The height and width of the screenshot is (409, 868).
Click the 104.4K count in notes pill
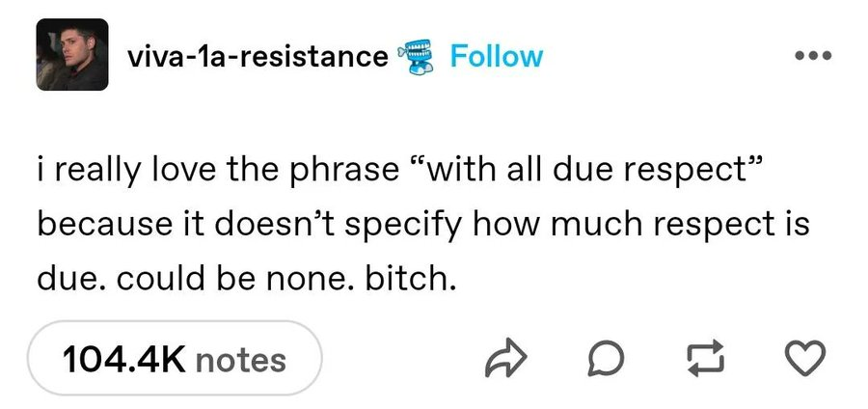124,359
